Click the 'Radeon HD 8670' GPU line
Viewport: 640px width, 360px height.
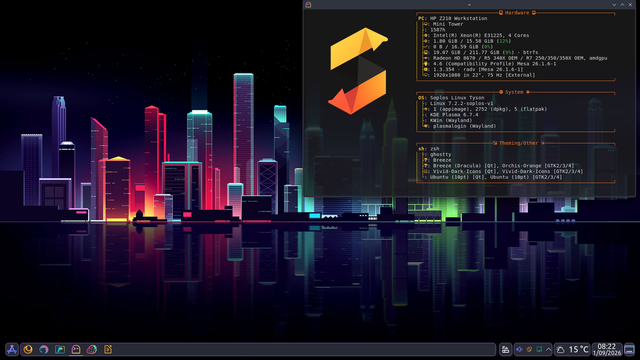(520, 58)
